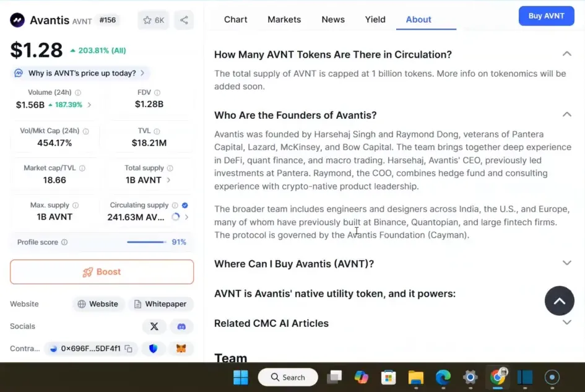Click the Market cap/TVL info icon
This screenshot has height=392, width=585.
(82, 168)
